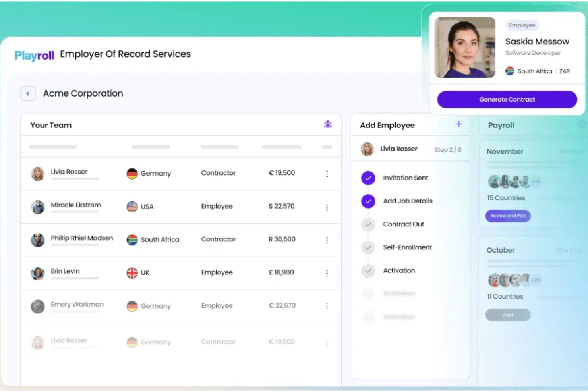The width and height of the screenshot is (588, 392).
Task: Click the USA flag icon
Action: 132,207
